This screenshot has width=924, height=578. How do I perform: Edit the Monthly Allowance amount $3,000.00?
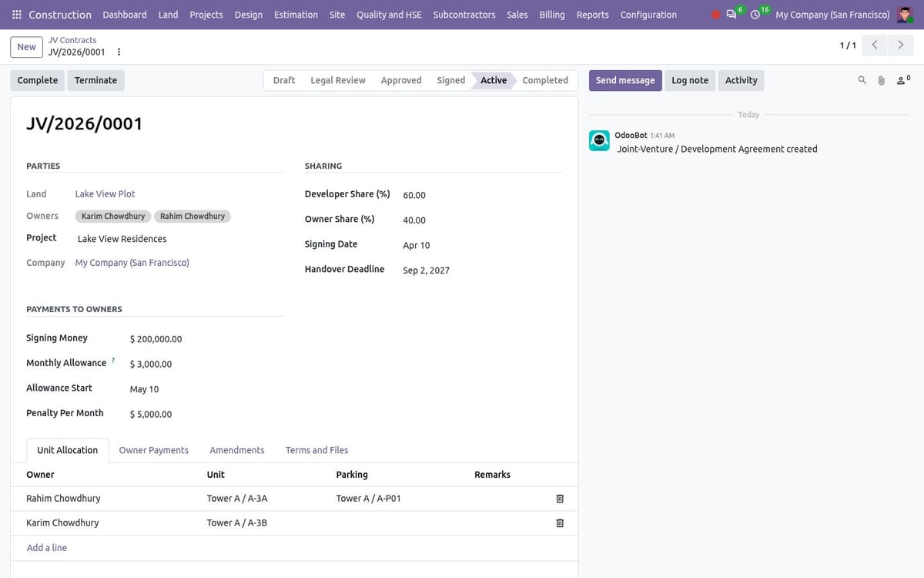[206, 365]
